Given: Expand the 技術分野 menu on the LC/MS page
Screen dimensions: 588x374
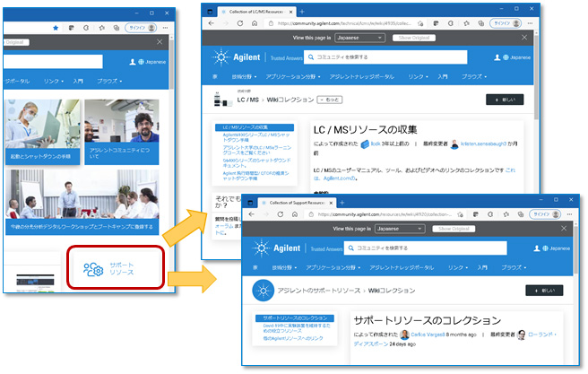Looking at the screenshot, I should 243,78.
